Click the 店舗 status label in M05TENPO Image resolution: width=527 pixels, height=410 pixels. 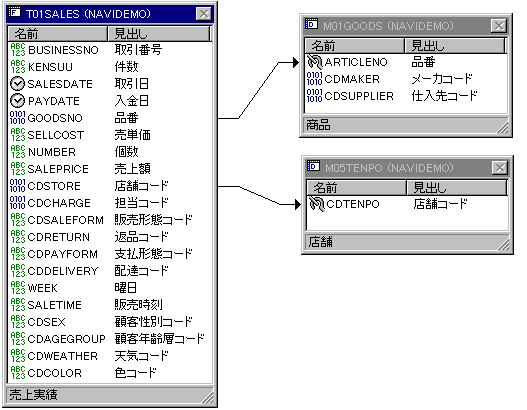pyautogui.click(x=321, y=242)
